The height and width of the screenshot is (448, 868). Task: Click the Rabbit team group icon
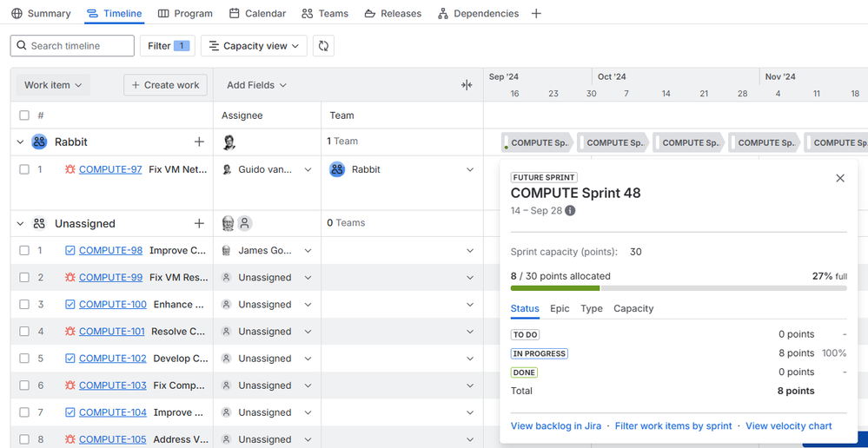pos(39,142)
